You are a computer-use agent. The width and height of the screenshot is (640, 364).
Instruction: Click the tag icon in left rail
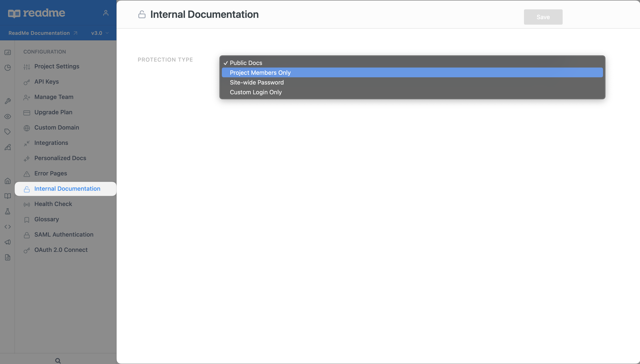click(x=7, y=132)
